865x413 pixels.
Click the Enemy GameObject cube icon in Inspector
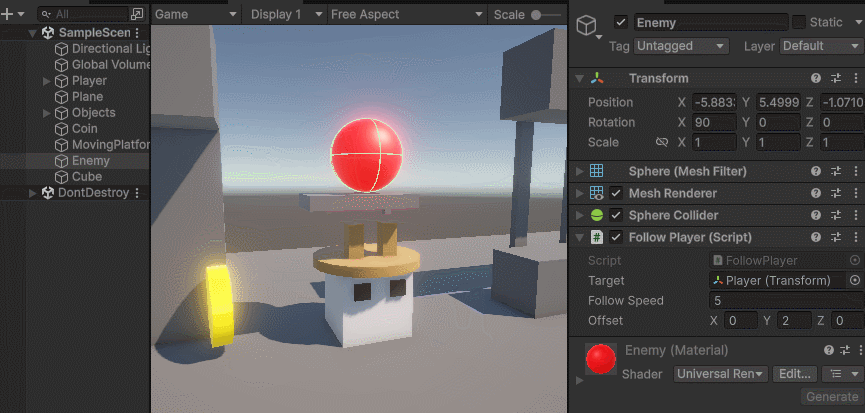[x=586, y=27]
